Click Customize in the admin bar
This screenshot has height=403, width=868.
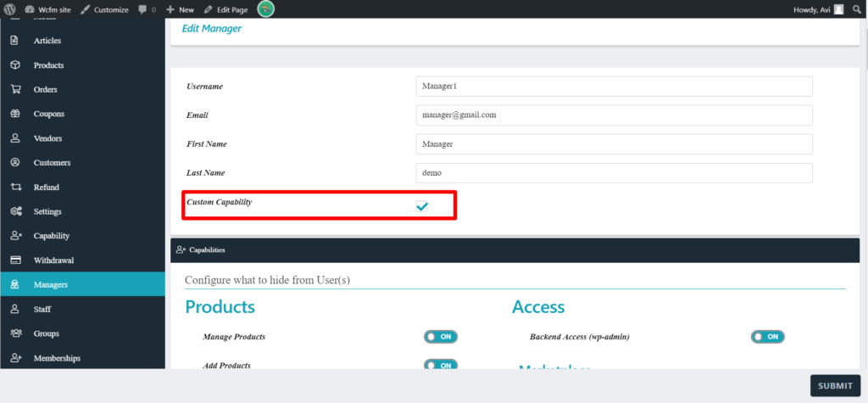coord(104,9)
